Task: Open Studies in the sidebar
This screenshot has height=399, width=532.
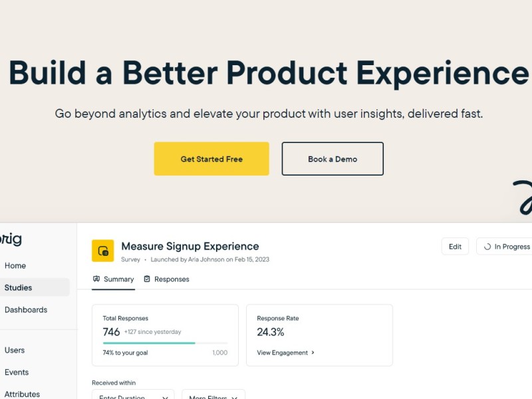Action: pyautogui.click(x=35, y=287)
